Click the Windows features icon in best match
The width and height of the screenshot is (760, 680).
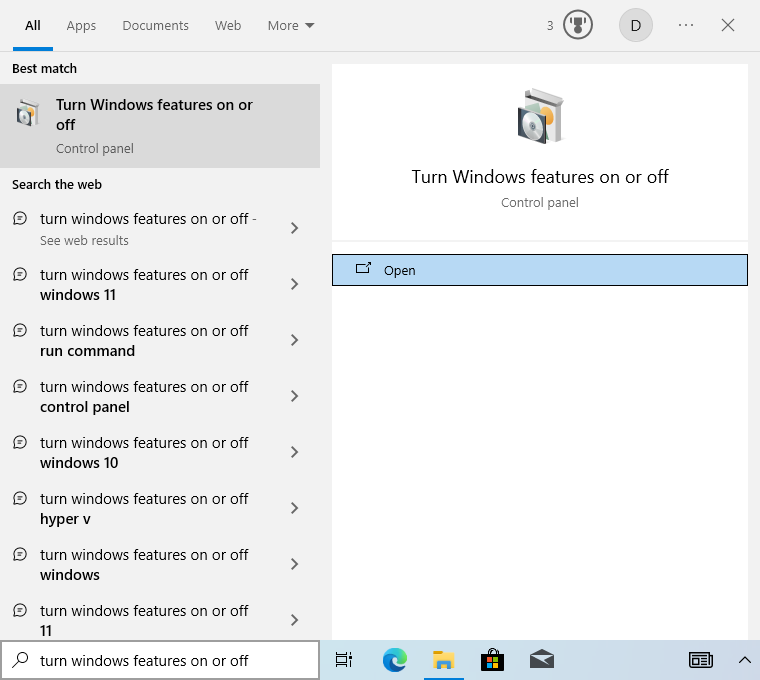pyautogui.click(x=27, y=114)
